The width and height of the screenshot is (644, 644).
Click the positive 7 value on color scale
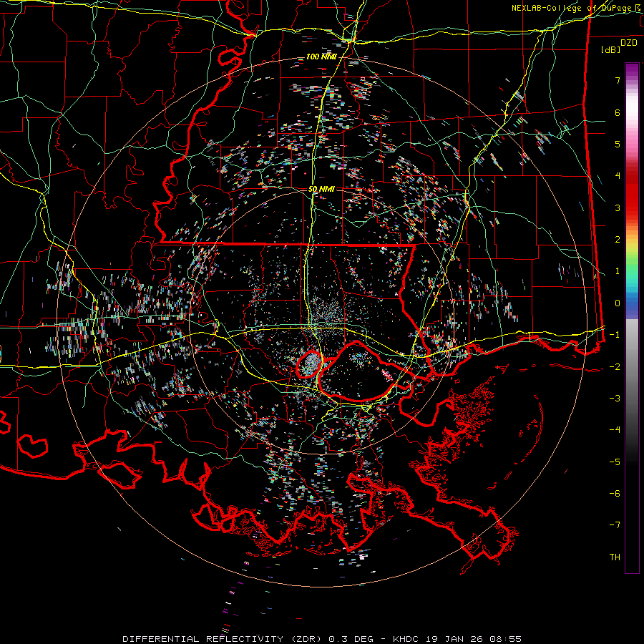point(618,80)
